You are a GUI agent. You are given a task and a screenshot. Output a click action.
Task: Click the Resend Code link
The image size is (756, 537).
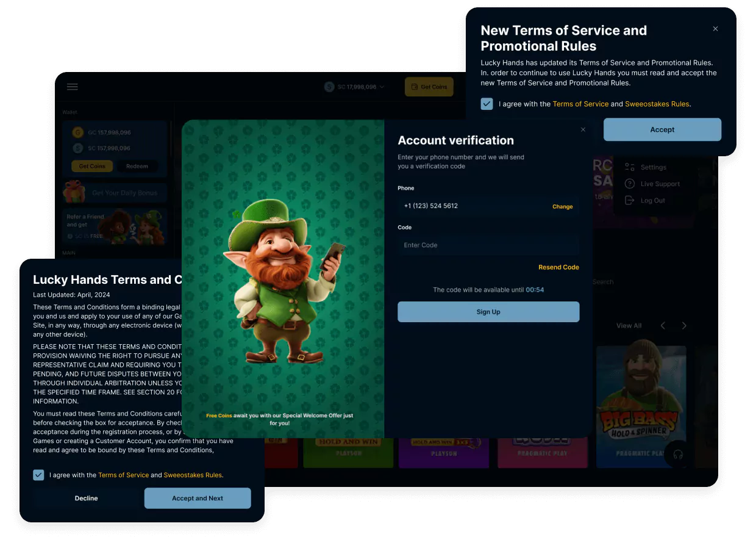point(558,267)
